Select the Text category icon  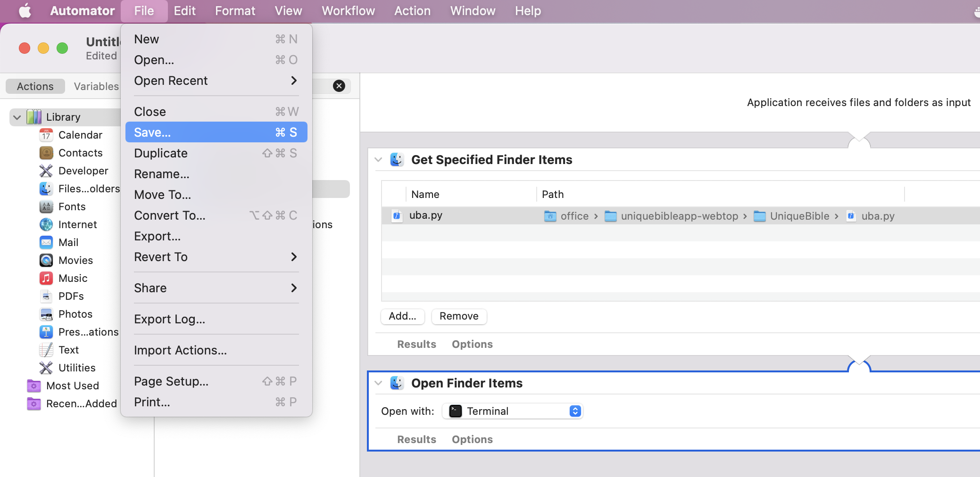46,350
